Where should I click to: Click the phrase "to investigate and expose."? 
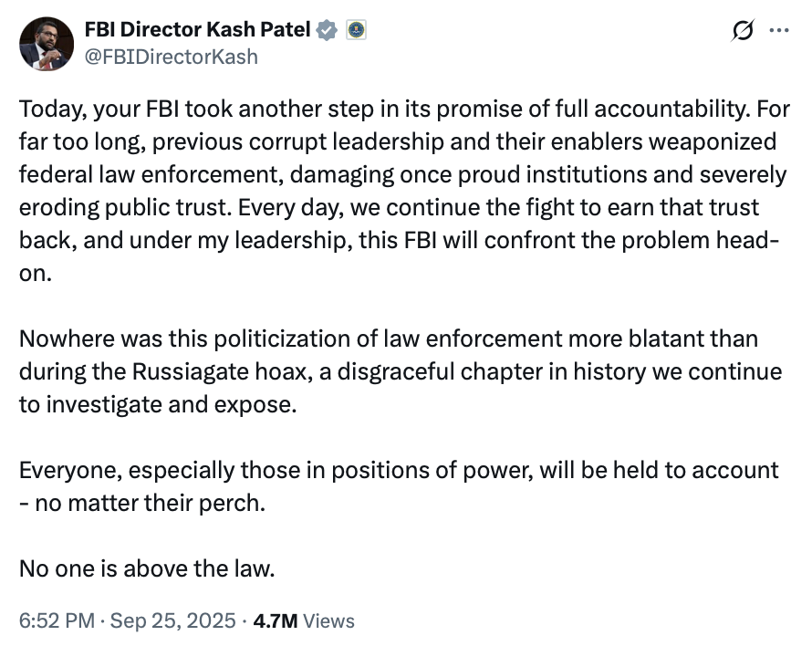click(158, 405)
